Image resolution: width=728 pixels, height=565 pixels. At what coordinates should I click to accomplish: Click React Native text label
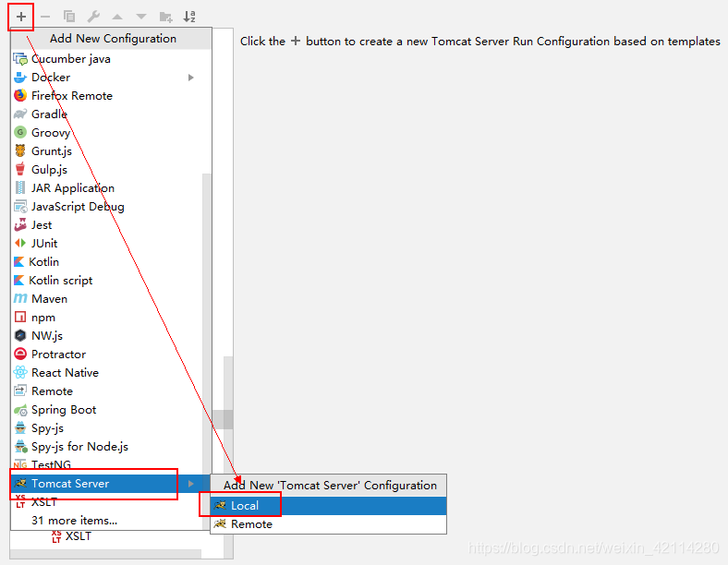[x=65, y=372]
